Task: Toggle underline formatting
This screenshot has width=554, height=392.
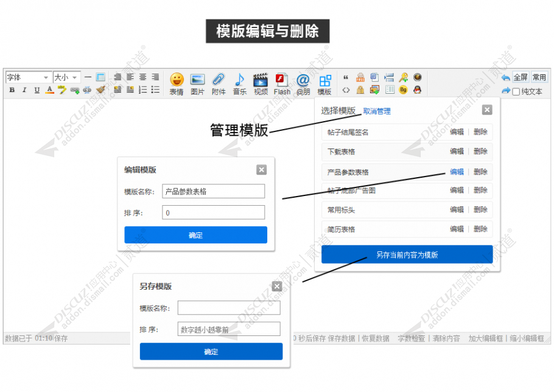Action: click(x=37, y=89)
